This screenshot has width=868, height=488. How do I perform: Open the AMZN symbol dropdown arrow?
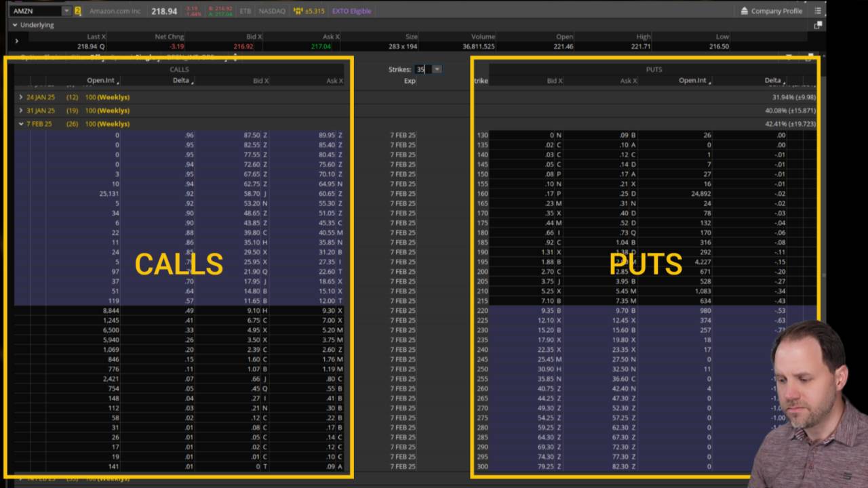[66, 11]
